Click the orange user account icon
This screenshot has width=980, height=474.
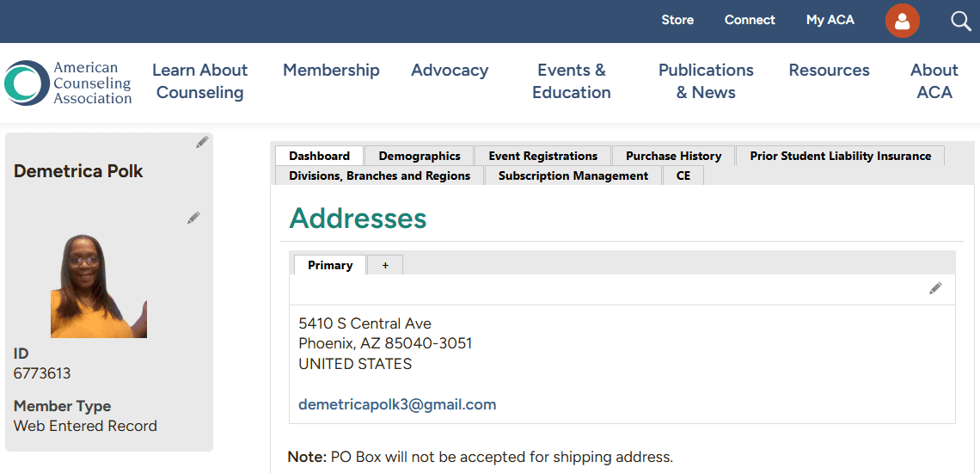coord(902,21)
